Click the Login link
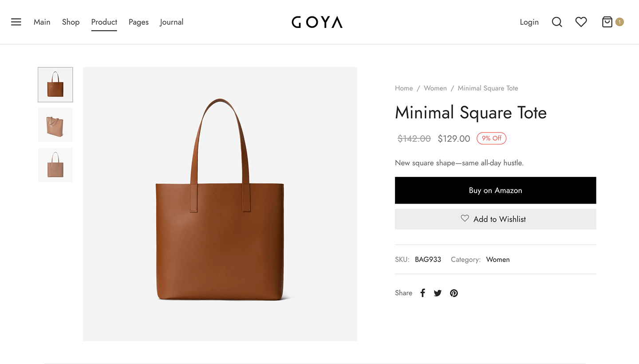Screen dimensions: 639x364 529,22
